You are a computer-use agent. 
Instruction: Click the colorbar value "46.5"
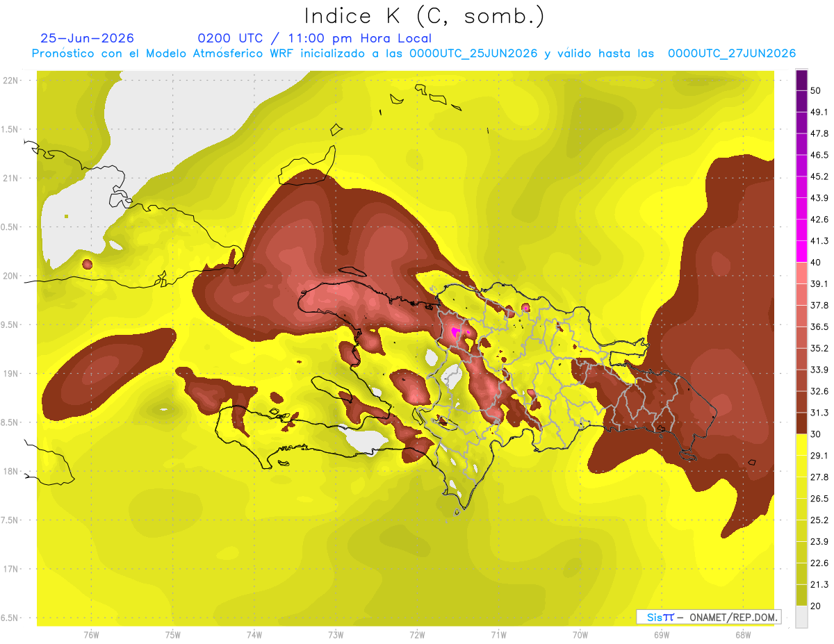(819, 155)
